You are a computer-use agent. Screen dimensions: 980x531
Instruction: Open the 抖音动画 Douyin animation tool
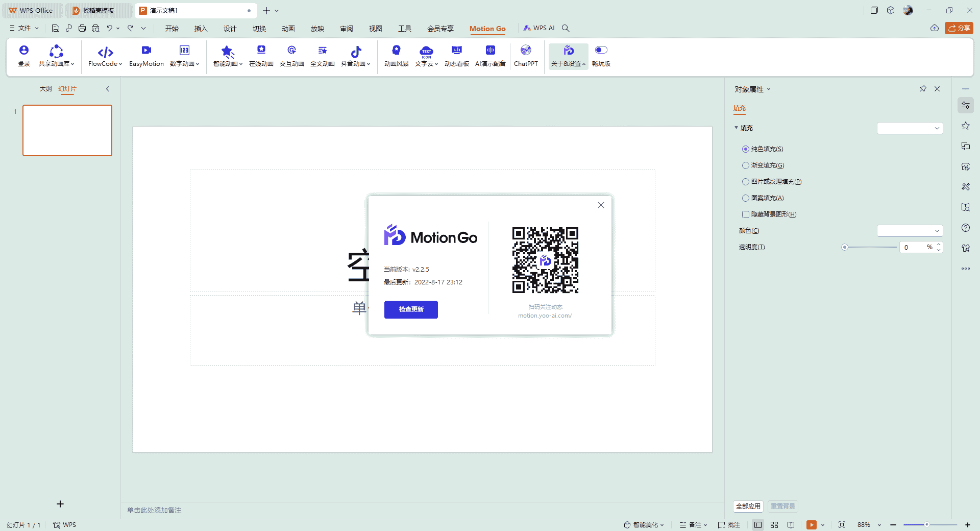click(356, 56)
